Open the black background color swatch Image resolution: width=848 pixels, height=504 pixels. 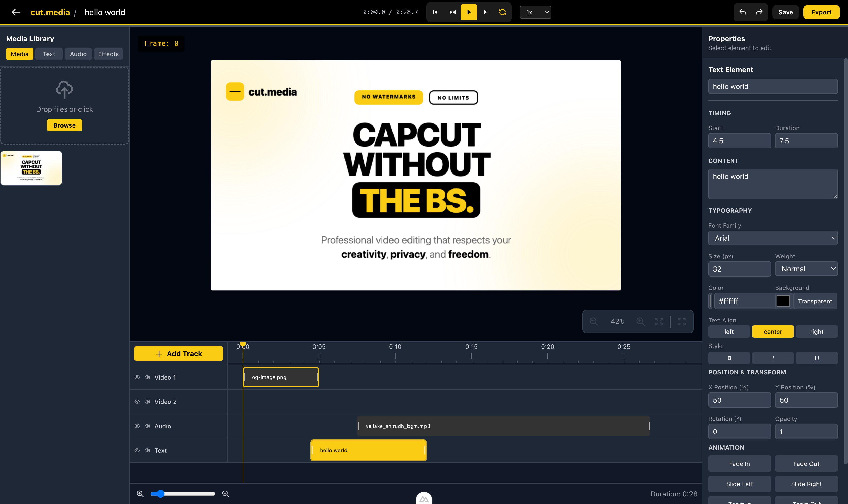(783, 301)
